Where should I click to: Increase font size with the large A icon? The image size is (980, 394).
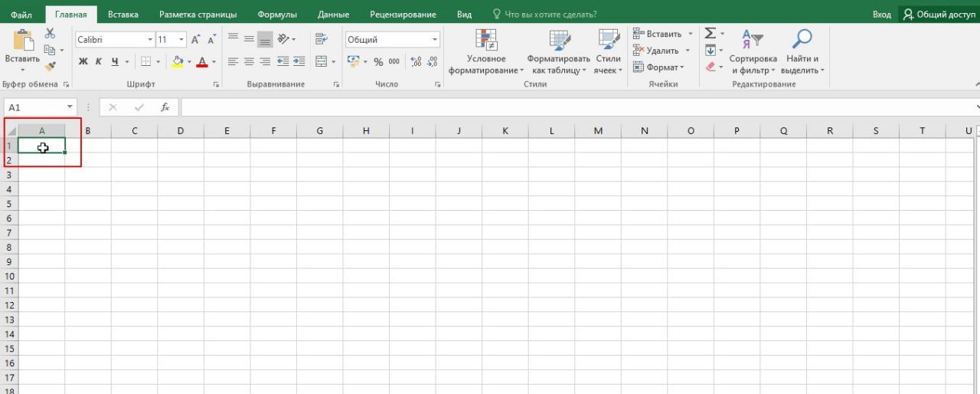click(196, 39)
